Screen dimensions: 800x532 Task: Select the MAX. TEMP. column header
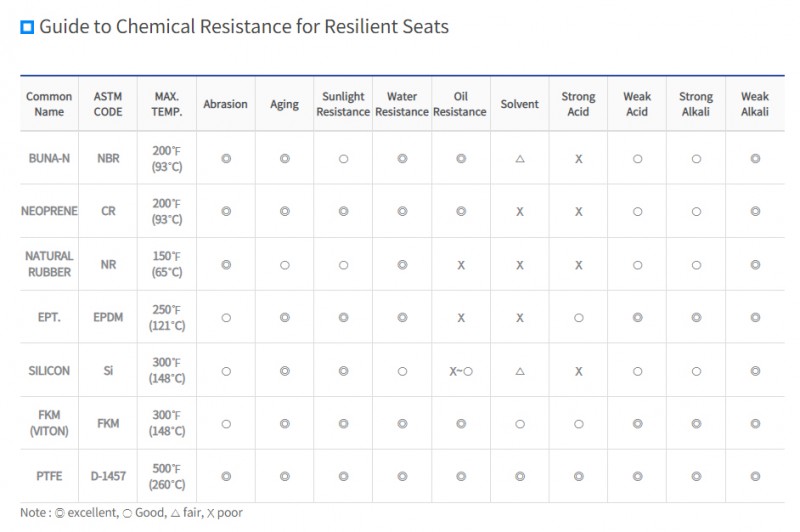[x=167, y=104]
